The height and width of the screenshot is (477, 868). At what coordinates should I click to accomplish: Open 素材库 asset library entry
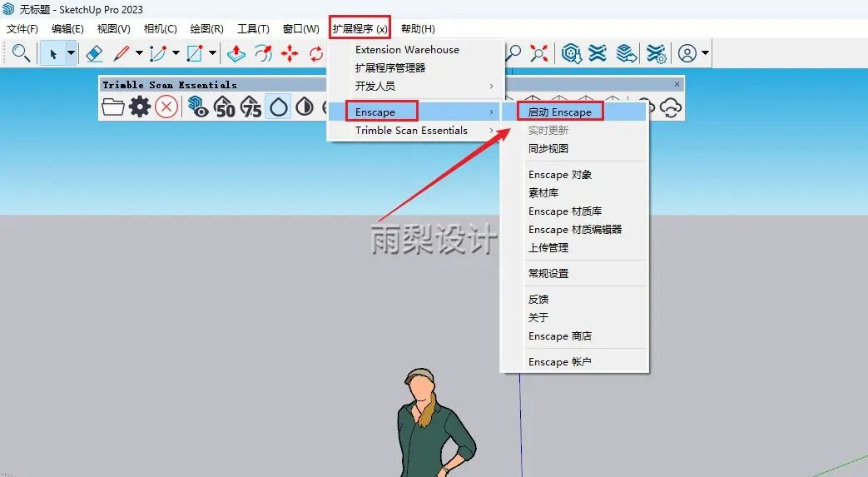point(574,193)
